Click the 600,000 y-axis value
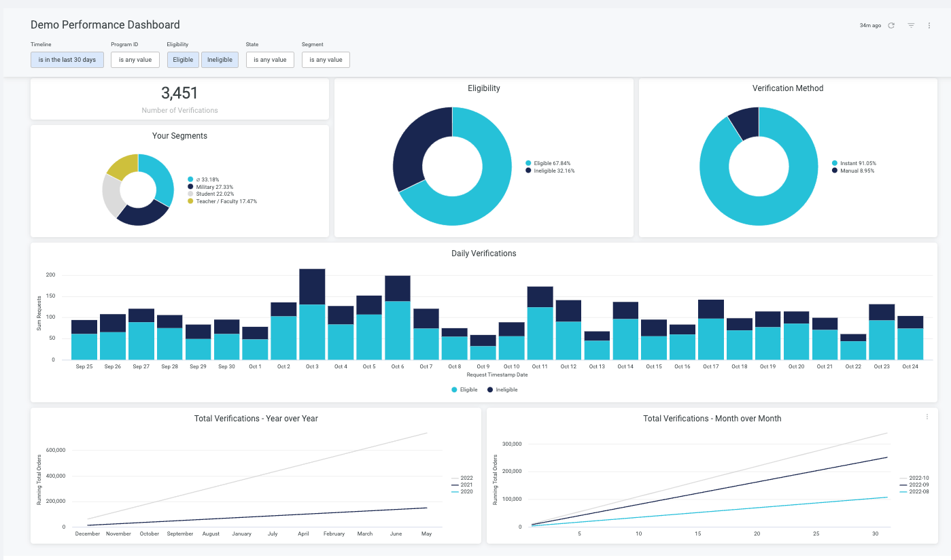This screenshot has height=560, width=951. (x=55, y=450)
